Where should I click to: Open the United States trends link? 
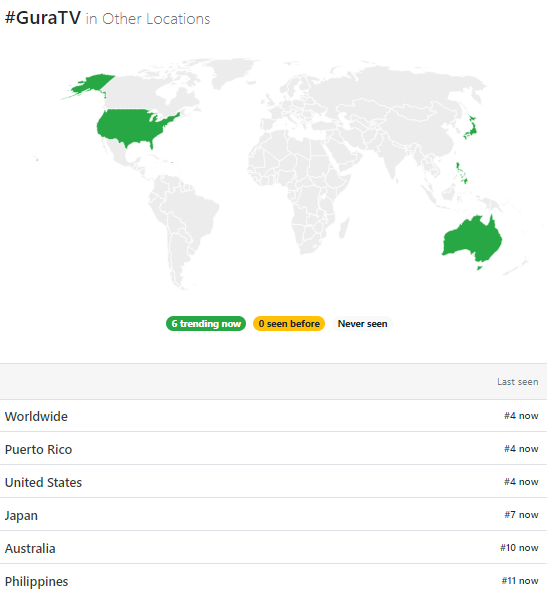(43, 482)
